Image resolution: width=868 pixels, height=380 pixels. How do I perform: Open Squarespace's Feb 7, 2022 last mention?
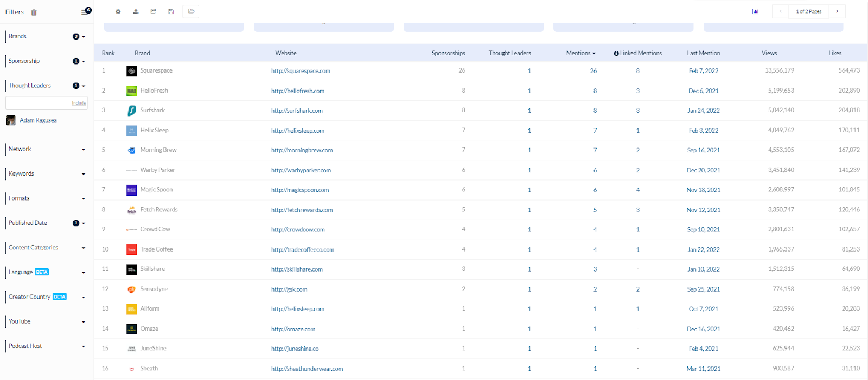(704, 71)
